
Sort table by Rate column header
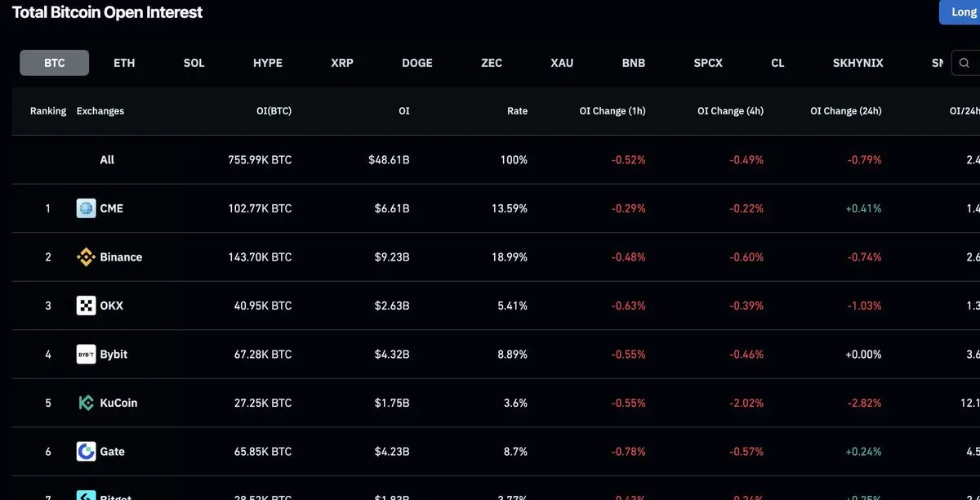tap(517, 111)
